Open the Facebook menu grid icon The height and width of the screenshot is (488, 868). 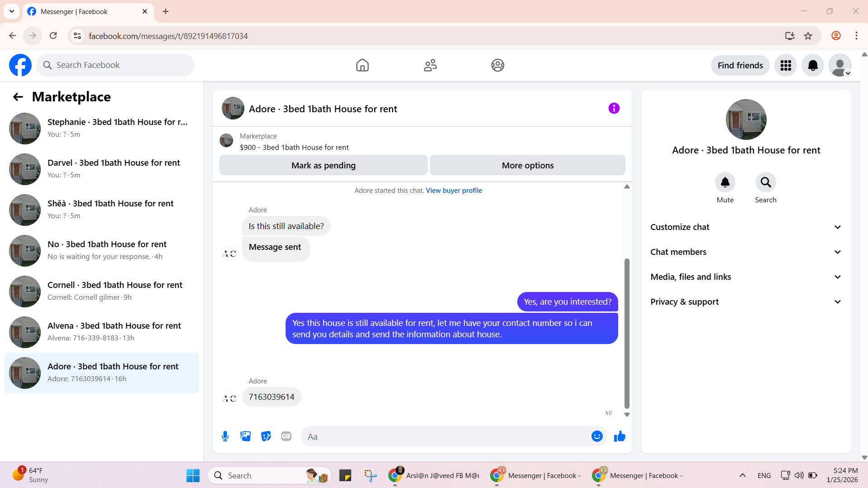point(786,66)
